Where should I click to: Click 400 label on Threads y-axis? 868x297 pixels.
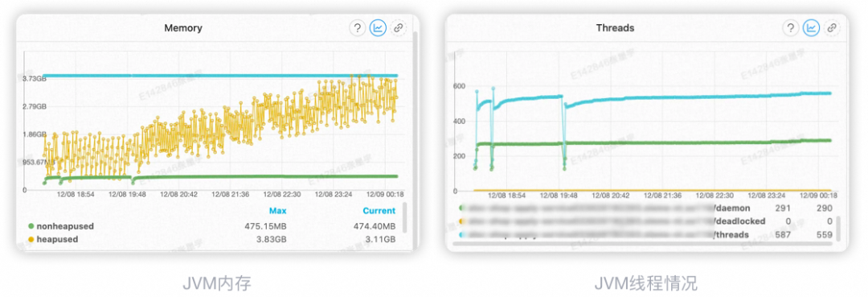[x=460, y=121]
